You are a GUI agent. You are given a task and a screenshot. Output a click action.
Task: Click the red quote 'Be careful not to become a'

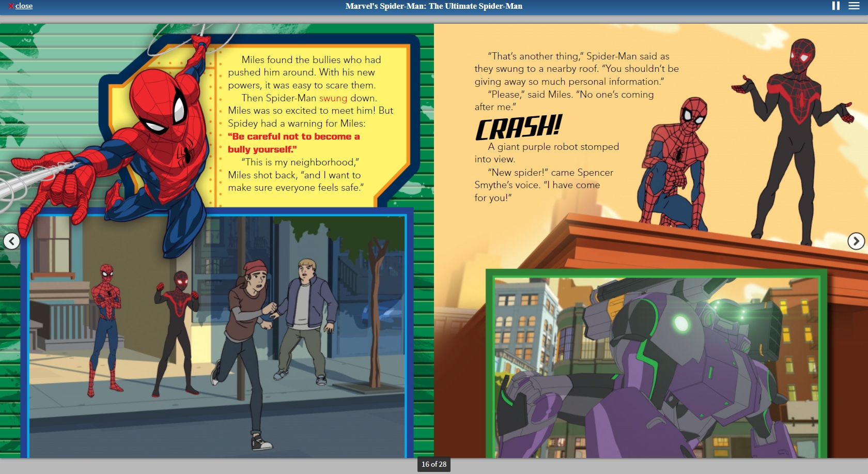(x=293, y=136)
